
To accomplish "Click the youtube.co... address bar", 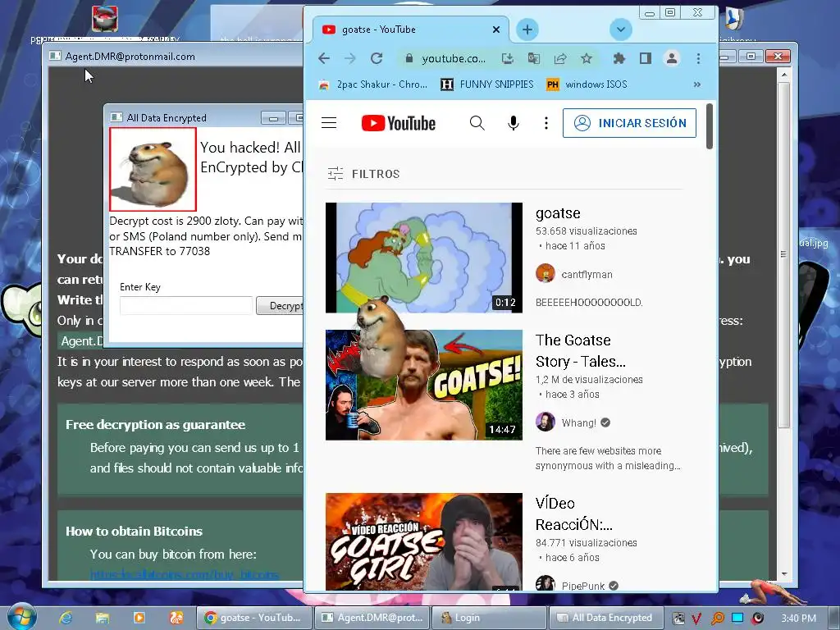I will [x=453, y=58].
